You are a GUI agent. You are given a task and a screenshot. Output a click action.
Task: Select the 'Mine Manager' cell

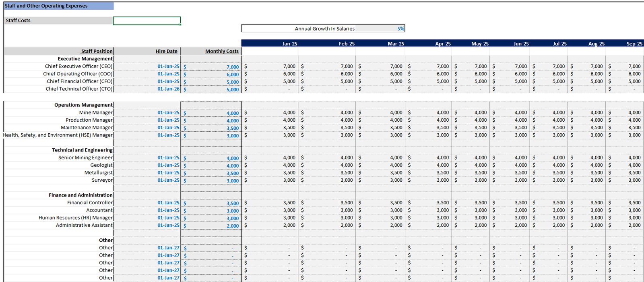pyautogui.click(x=59, y=113)
